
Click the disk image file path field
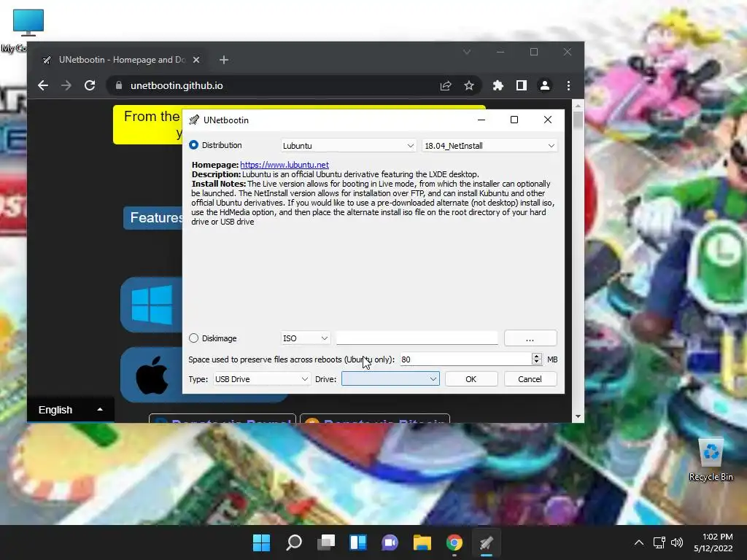(x=417, y=338)
